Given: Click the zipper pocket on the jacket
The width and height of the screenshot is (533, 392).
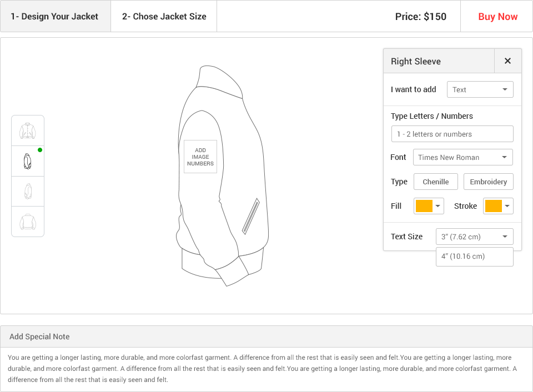Looking at the screenshot, I should tap(251, 217).
